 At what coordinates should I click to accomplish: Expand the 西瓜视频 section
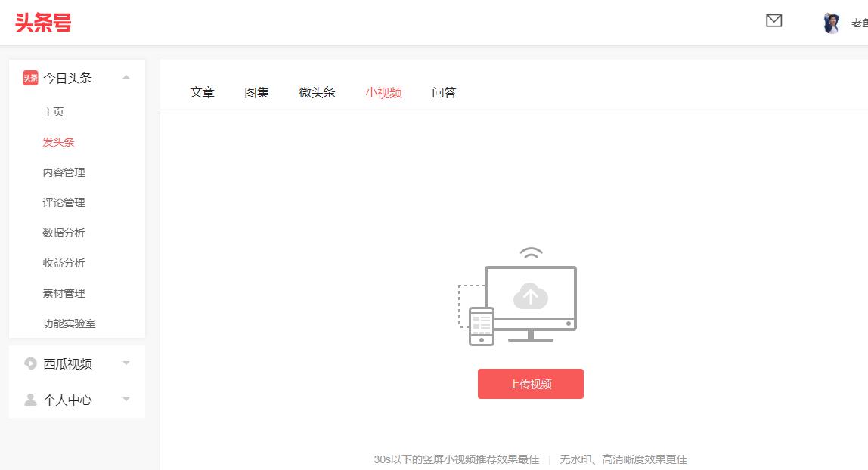[126, 363]
